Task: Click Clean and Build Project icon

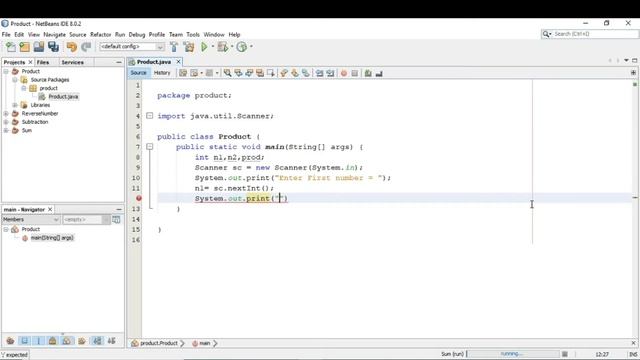Action: [189, 47]
